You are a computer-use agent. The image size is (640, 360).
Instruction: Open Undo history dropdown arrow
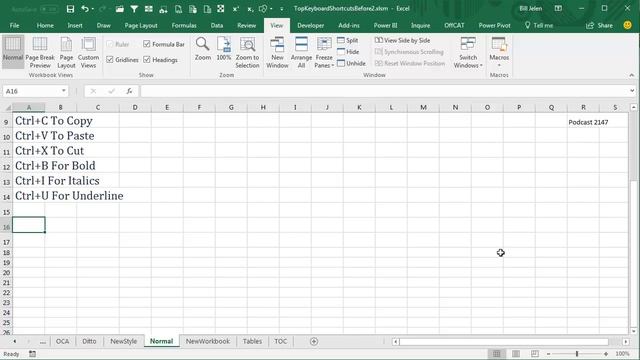coord(93,9)
